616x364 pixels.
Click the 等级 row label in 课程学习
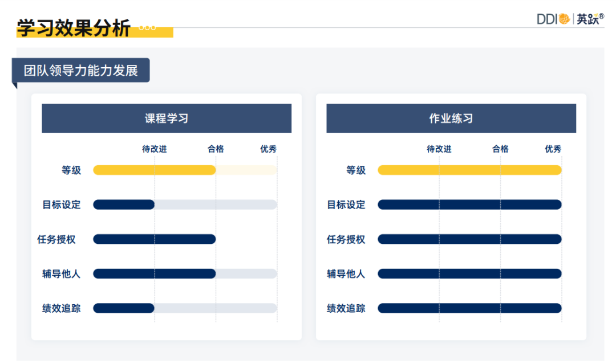[x=71, y=170]
